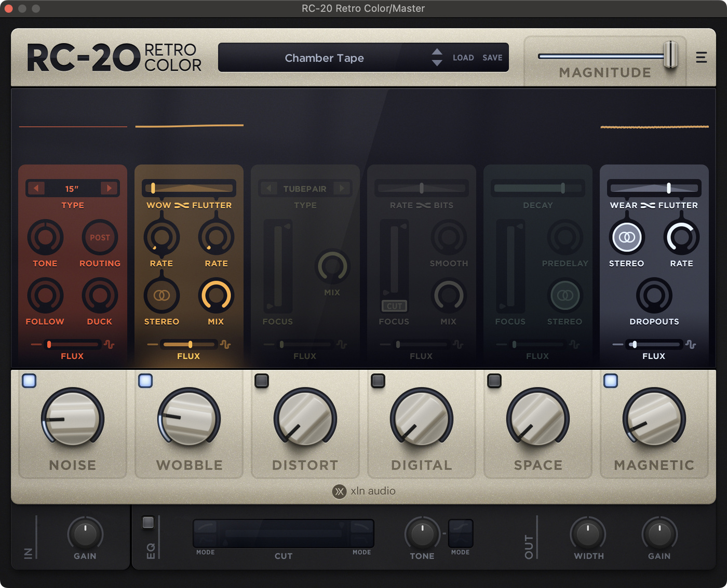Open the Chamber Tape preset name browser
The width and height of the screenshot is (727, 588).
(324, 58)
